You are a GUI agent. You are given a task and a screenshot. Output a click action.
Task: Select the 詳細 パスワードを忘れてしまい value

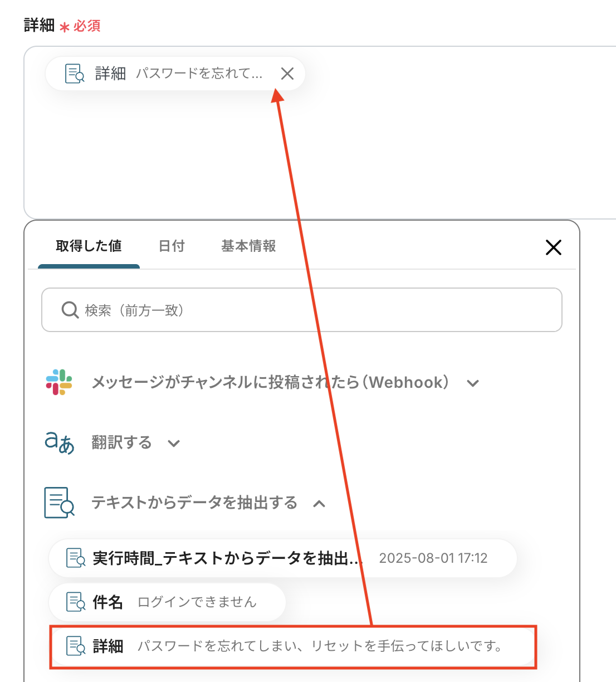click(x=293, y=646)
